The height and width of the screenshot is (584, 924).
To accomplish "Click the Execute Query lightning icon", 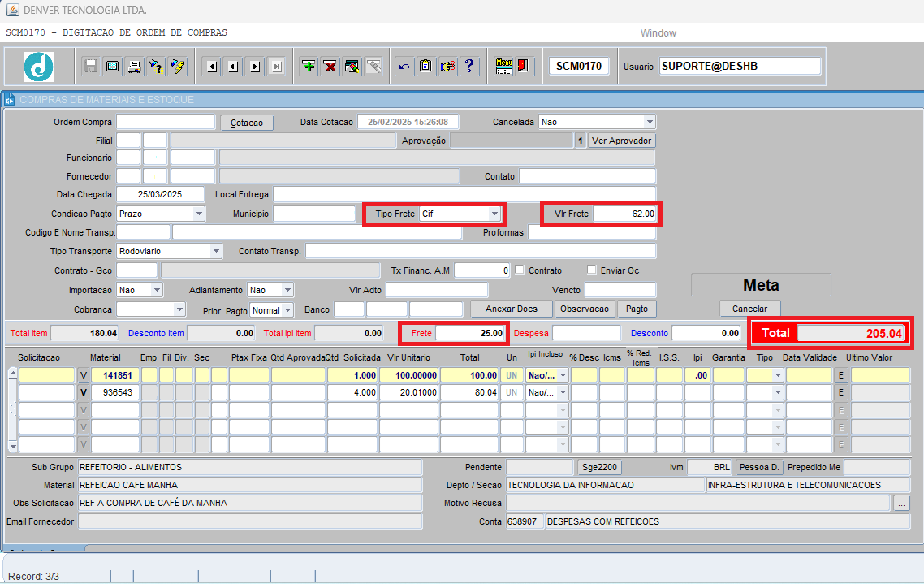I will [177, 66].
